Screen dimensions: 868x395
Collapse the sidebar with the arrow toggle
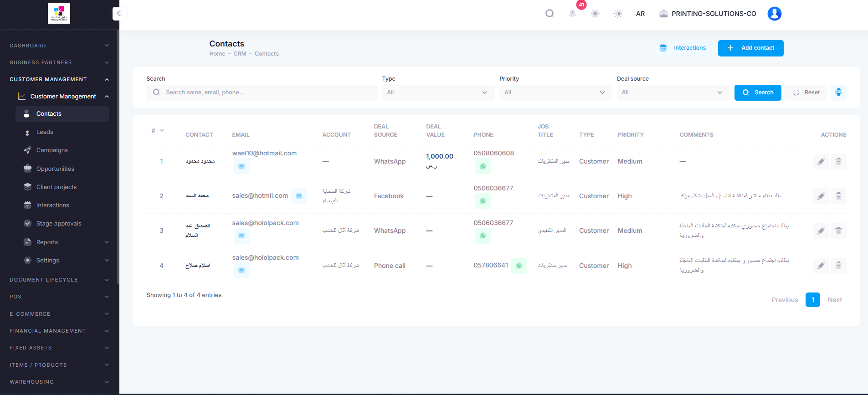(119, 14)
